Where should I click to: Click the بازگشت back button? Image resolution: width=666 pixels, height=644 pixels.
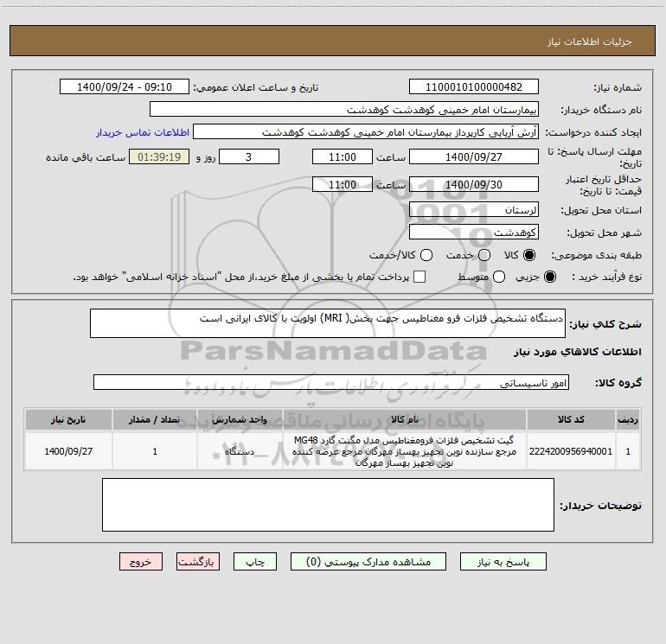click(x=198, y=562)
